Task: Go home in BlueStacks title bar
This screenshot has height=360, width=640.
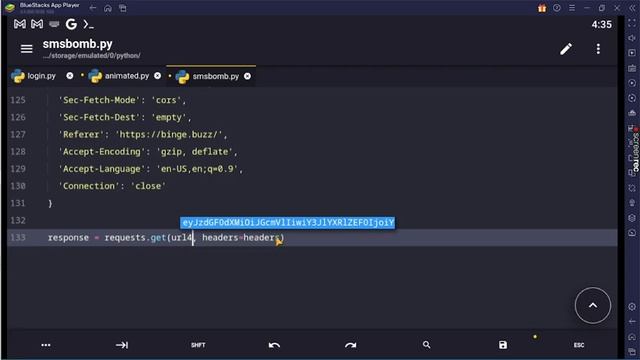Action: pos(108,8)
